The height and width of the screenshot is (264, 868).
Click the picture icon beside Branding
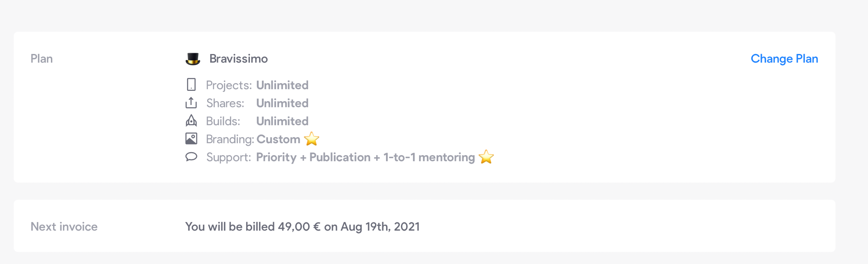click(x=191, y=138)
